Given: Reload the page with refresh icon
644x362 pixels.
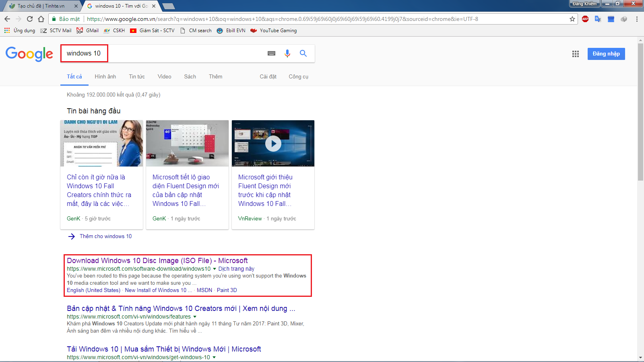Looking at the screenshot, I should (x=30, y=19).
